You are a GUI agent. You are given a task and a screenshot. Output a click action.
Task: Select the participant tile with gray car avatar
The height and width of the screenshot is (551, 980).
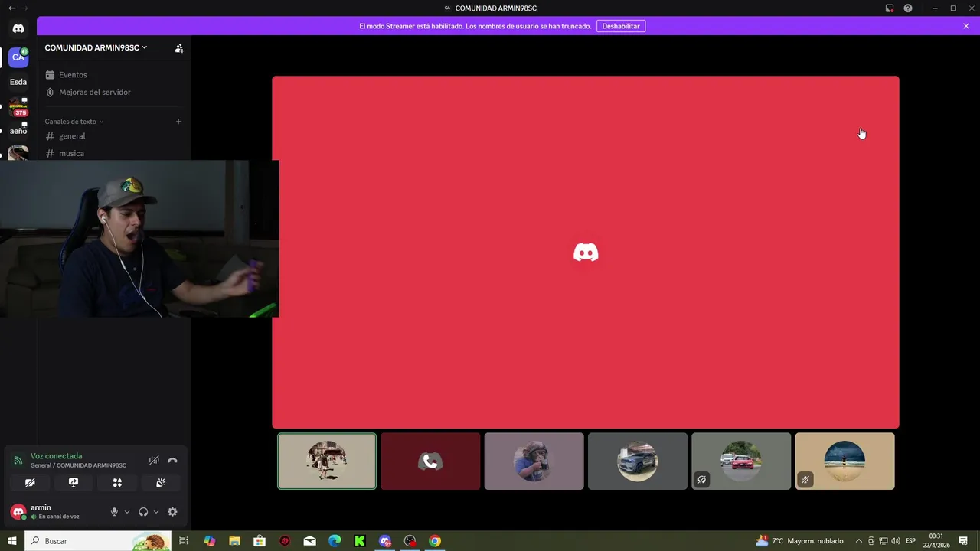click(637, 461)
